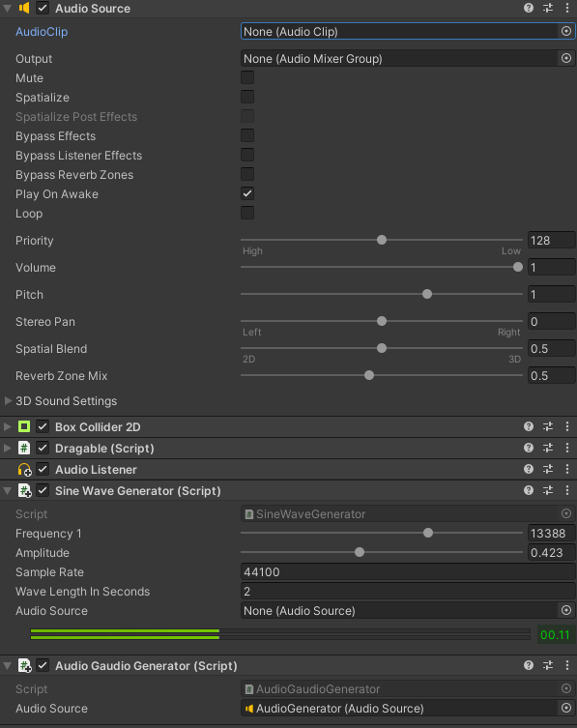Open presets for Audio Gaudio Generator

tap(548, 666)
